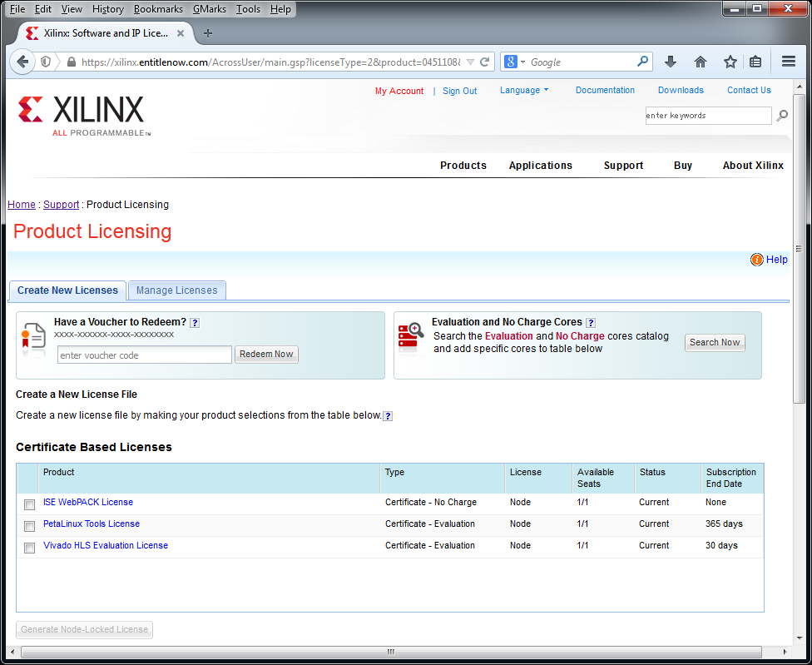Open the Tools menu
The width and height of the screenshot is (812, 665).
click(248, 9)
